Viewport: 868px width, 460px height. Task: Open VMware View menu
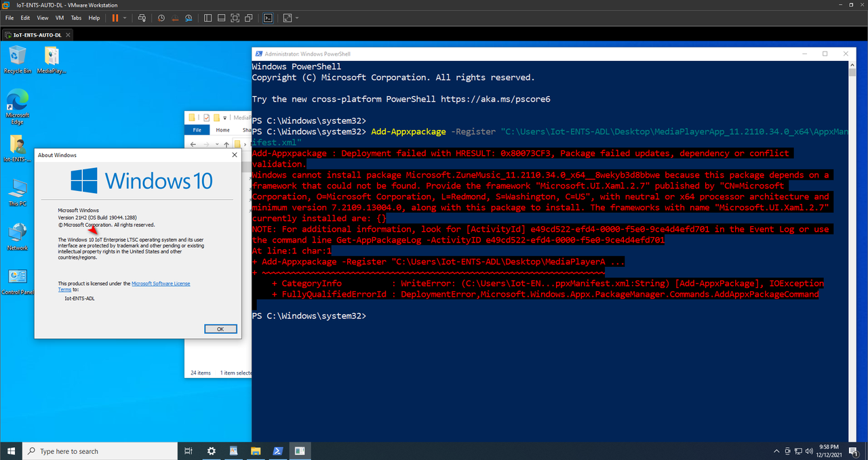pos(42,18)
